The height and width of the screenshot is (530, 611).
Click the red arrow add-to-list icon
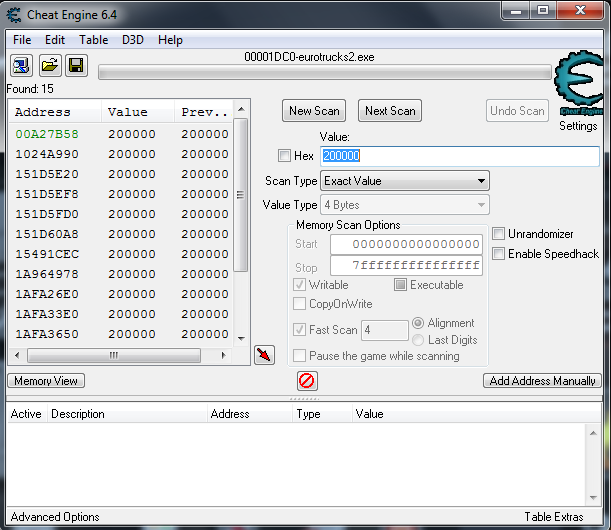[x=264, y=354]
